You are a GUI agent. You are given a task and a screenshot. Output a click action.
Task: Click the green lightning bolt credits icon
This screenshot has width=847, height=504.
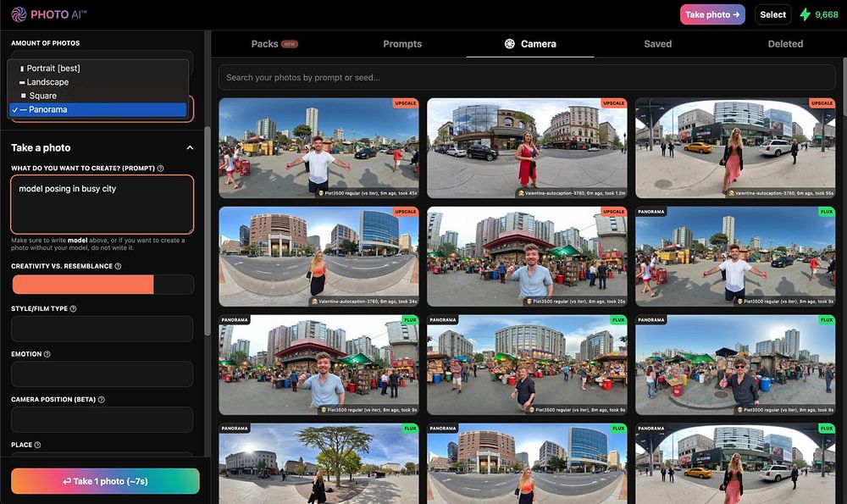(x=805, y=14)
